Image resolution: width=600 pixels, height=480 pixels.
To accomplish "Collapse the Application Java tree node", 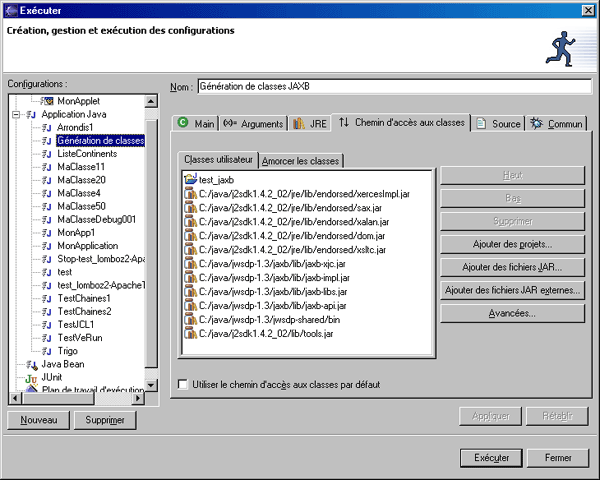I will (x=16, y=115).
